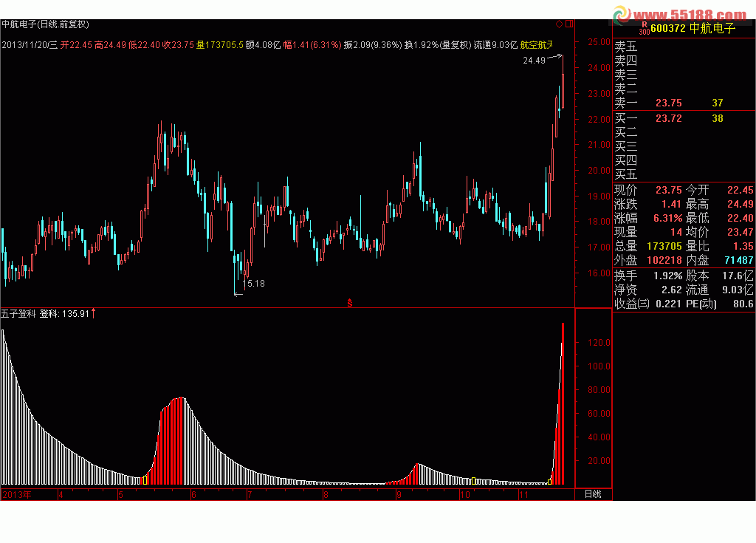The image size is (756, 543).
Task: Click the 内盘 71487 value
Action: (x=738, y=260)
